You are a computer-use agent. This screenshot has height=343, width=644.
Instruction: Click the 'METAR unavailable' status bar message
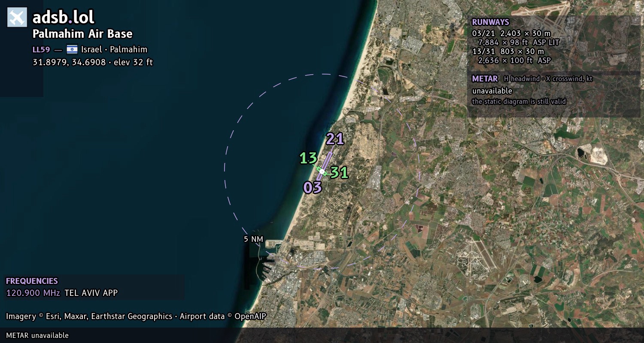click(x=37, y=335)
